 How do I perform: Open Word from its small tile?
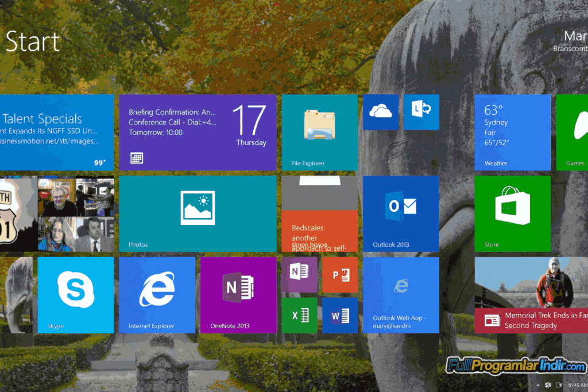tap(340, 315)
